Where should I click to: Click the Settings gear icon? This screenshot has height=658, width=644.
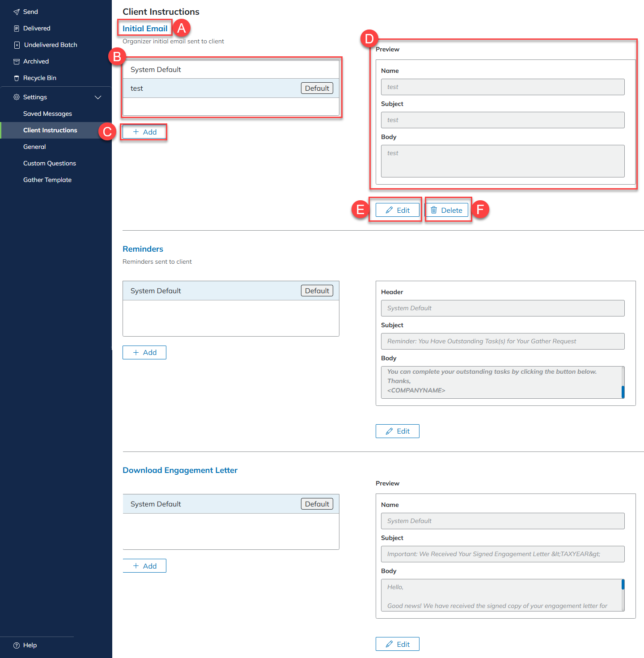coord(17,97)
